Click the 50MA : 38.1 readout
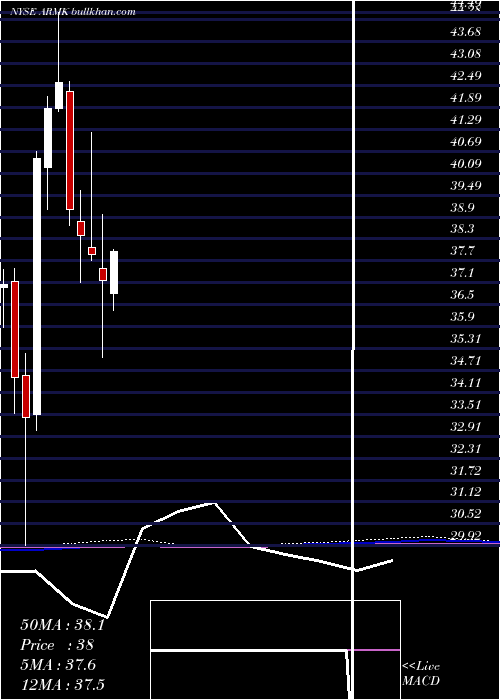 (x=62, y=625)
